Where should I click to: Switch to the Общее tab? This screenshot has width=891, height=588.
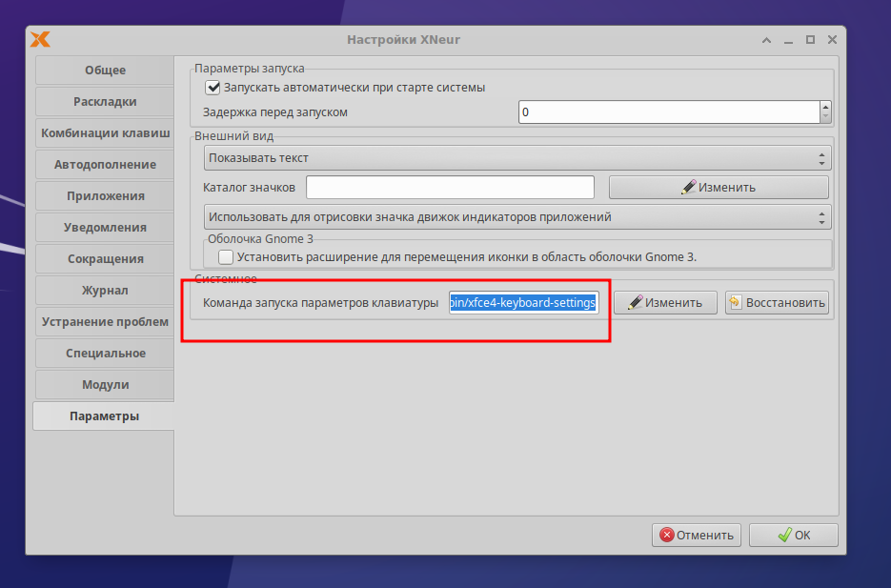tap(103, 70)
